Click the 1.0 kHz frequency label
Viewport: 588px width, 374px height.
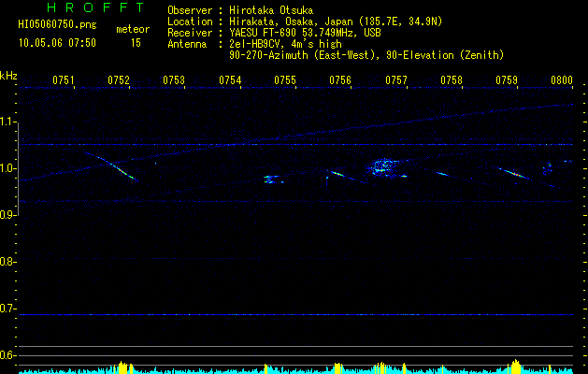click(7, 168)
